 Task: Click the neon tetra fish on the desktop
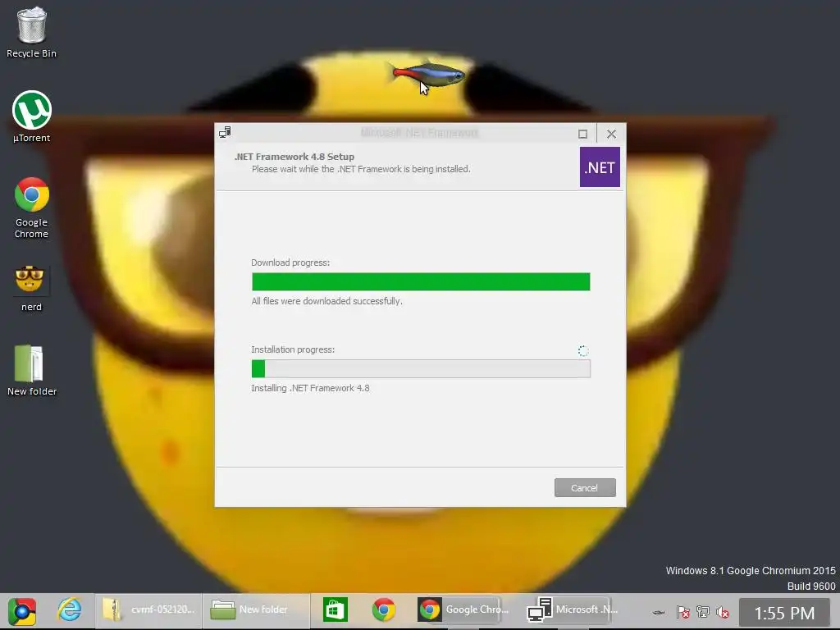click(427, 74)
